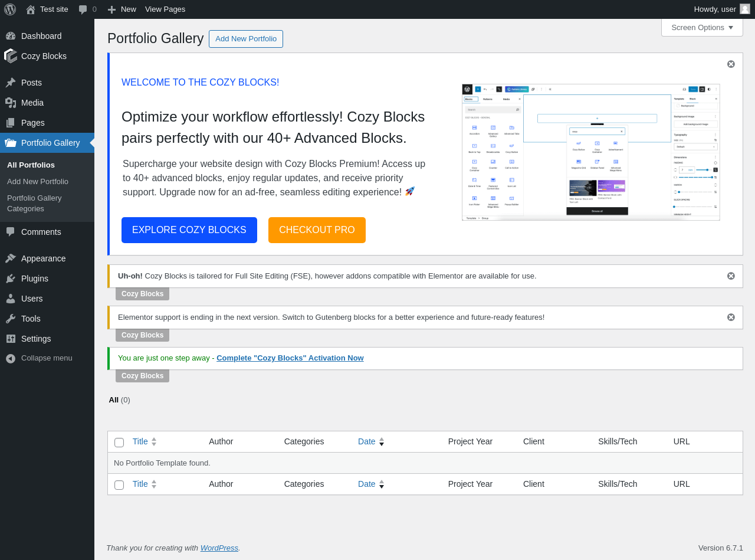Dismiss the Uh-oh FSE notice
This screenshot has height=560, width=755.
click(731, 276)
